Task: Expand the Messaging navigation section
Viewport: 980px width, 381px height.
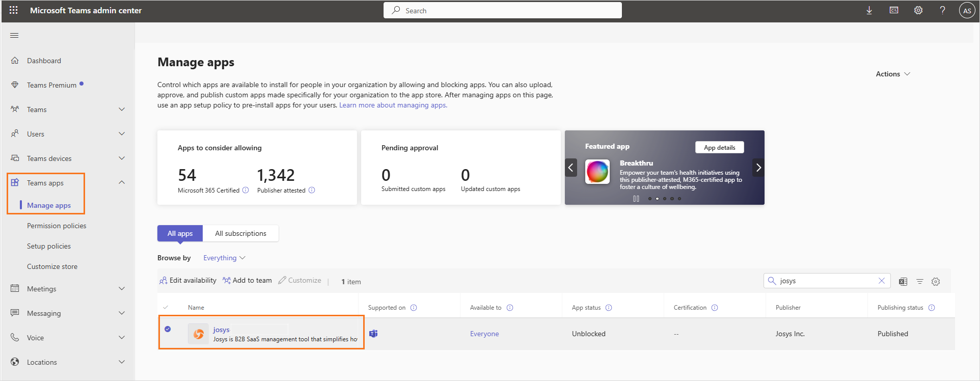Action: 122,313
